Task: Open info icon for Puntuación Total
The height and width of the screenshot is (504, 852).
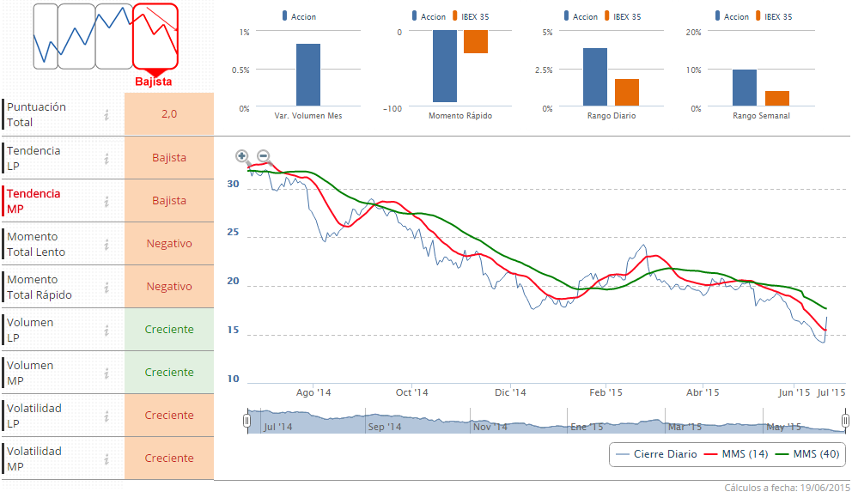Action: (x=106, y=114)
